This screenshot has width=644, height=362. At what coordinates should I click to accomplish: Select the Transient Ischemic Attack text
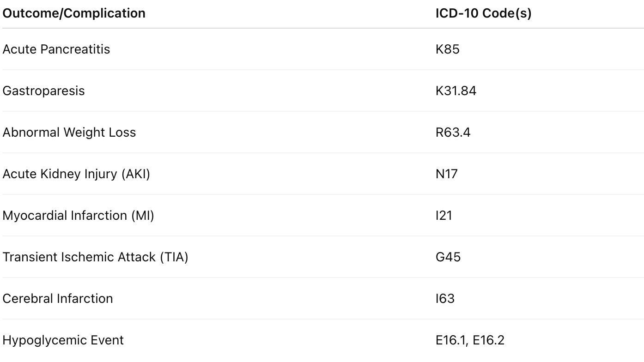pyautogui.click(x=79, y=257)
